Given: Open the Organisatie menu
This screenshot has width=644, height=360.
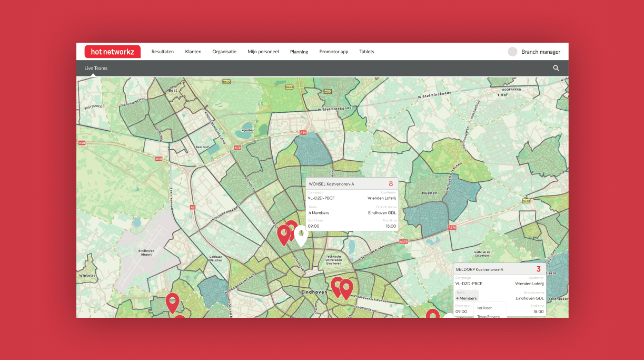Looking at the screenshot, I should [224, 52].
